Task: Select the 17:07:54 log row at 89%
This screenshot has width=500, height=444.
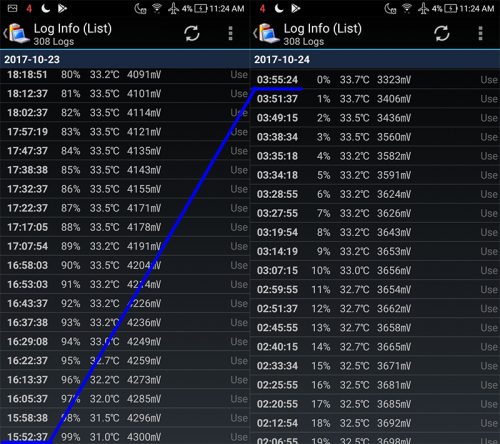Action: tap(125, 246)
